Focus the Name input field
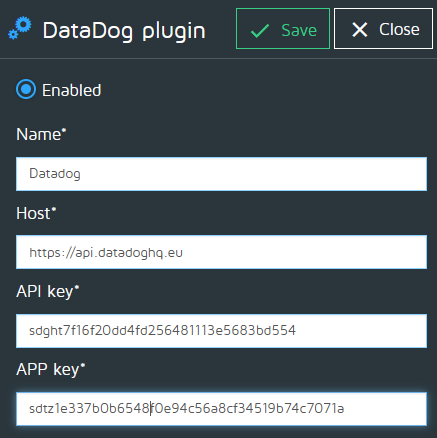437x438 pixels. (221, 174)
